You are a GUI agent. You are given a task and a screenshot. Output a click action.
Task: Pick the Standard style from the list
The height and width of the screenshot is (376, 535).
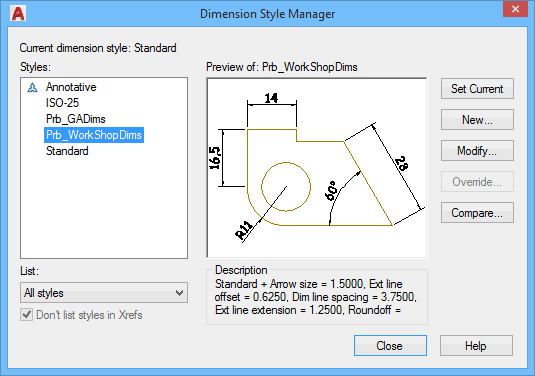click(x=67, y=151)
